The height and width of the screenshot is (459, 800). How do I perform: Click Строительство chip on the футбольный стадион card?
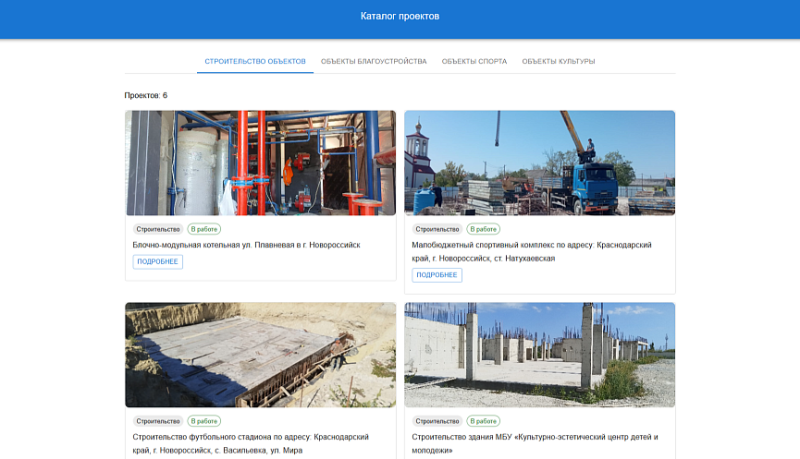click(158, 421)
